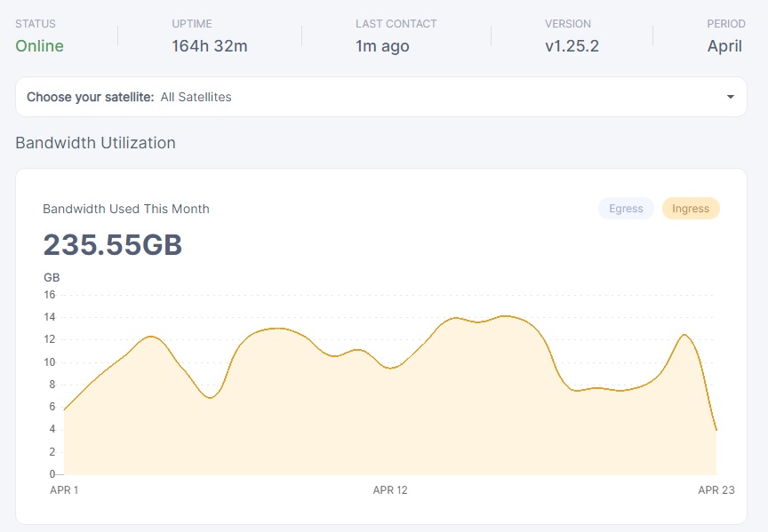Click the April period value
This screenshot has height=532, width=768.
(x=724, y=46)
